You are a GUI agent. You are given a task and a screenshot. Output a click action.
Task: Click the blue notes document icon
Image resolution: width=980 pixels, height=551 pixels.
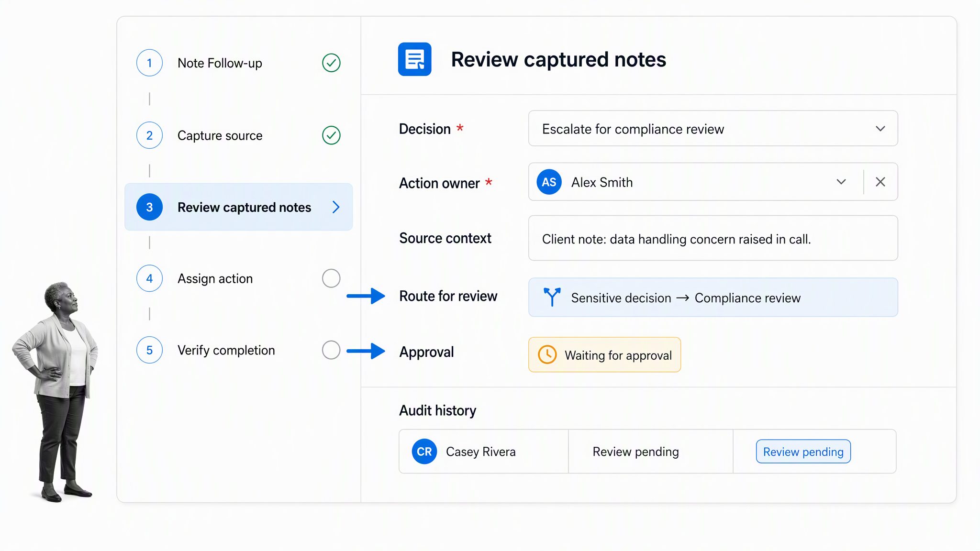tap(414, 59)
